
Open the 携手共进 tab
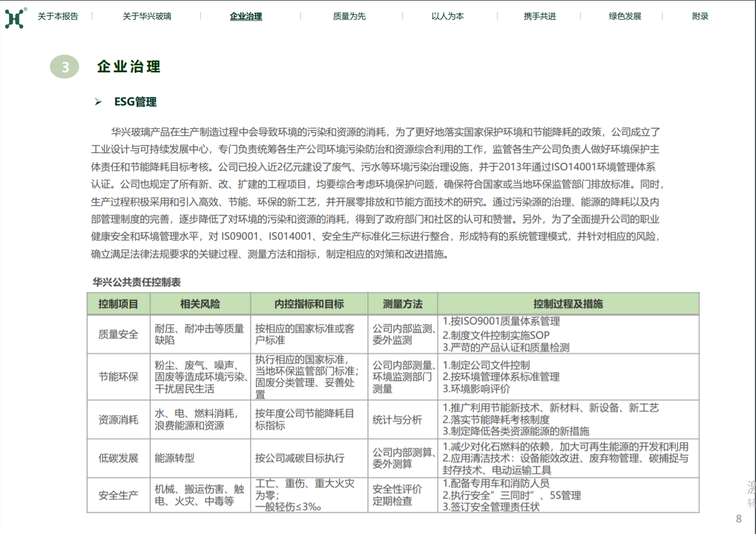(540, 16)
